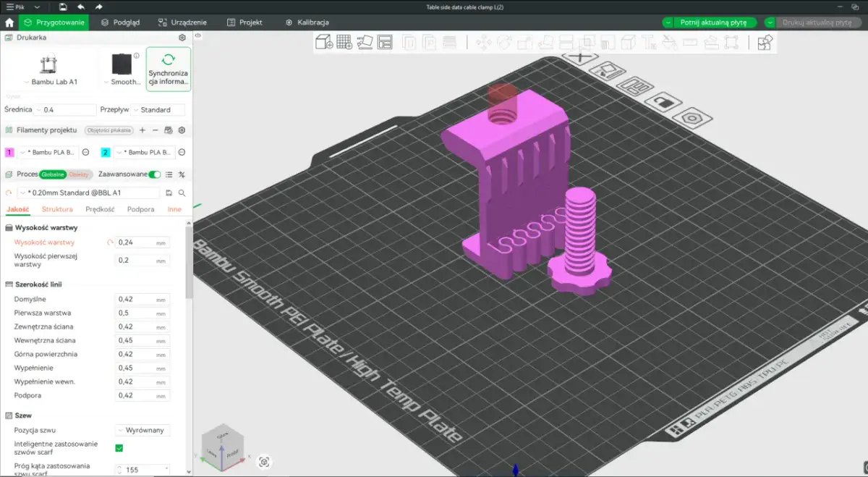
Task: Select the Lay on face tool
Action: [x=544, y=41]
